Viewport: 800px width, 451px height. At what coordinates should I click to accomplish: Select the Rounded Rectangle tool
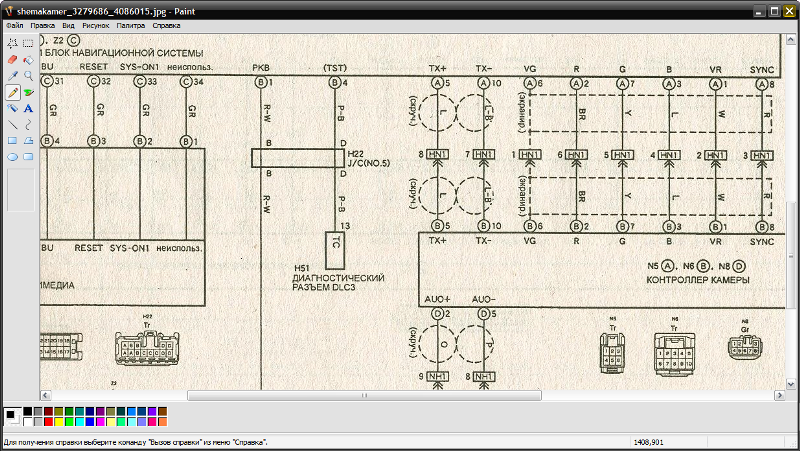click(x=28, y=156)
